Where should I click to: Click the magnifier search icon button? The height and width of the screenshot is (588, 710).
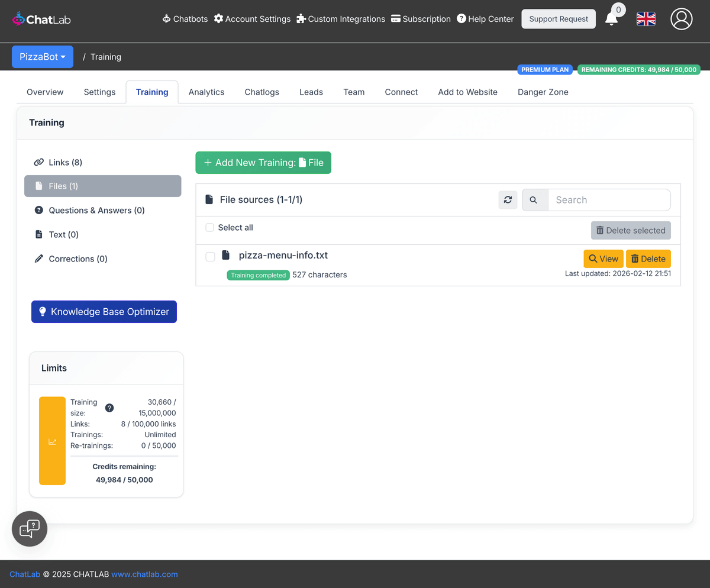coord(534,200)
